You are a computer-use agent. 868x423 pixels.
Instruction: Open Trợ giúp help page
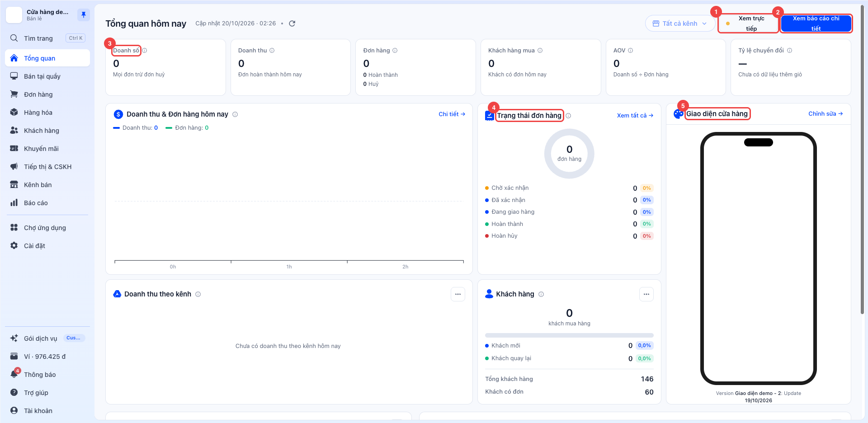pos(47,393)
